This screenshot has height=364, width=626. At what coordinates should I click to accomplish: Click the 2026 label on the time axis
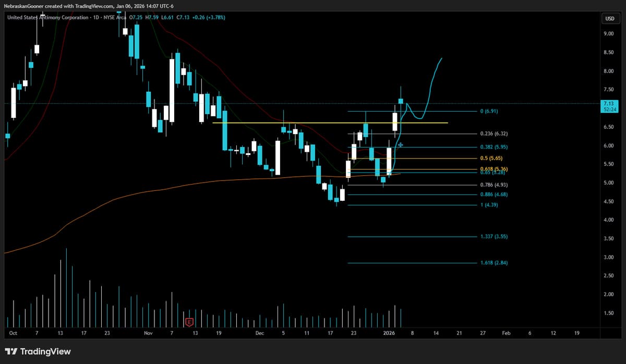coord(389,333)
